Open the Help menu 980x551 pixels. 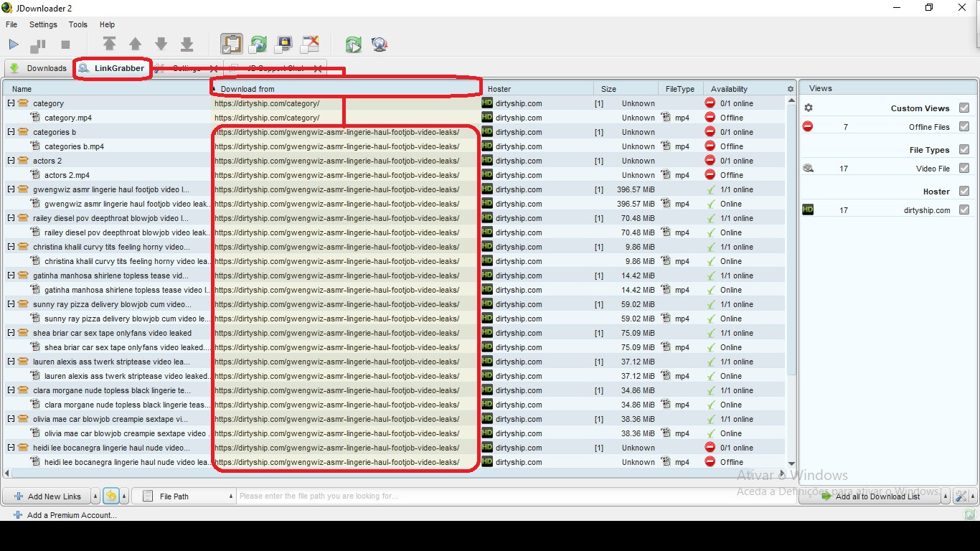click(107, 24)
